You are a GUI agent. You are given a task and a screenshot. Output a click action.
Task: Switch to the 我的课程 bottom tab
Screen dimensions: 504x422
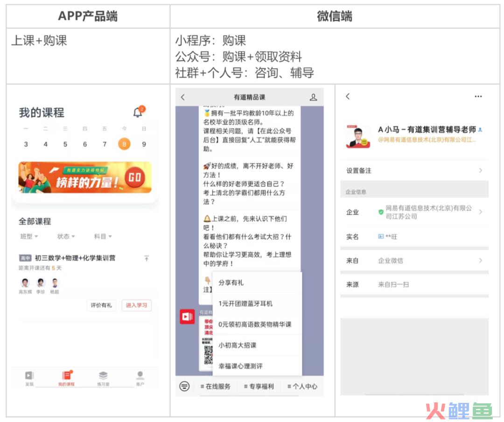tap(66, 378)
